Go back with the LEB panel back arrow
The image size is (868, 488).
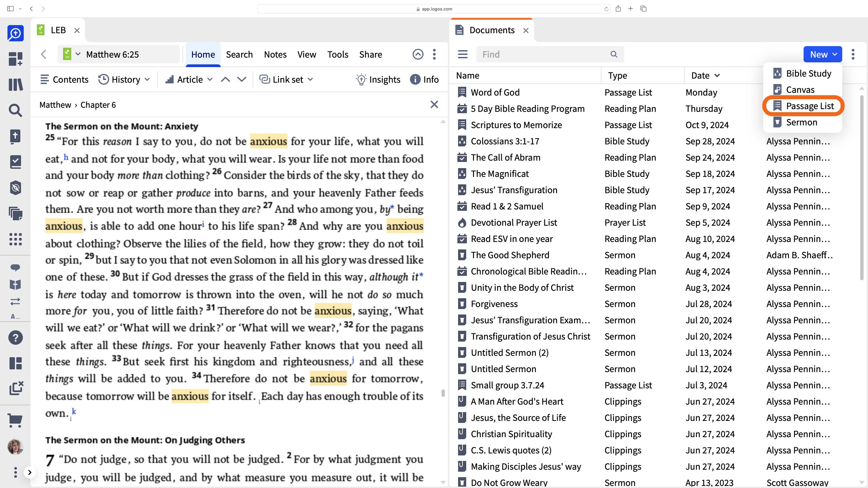tap(44, 54)
